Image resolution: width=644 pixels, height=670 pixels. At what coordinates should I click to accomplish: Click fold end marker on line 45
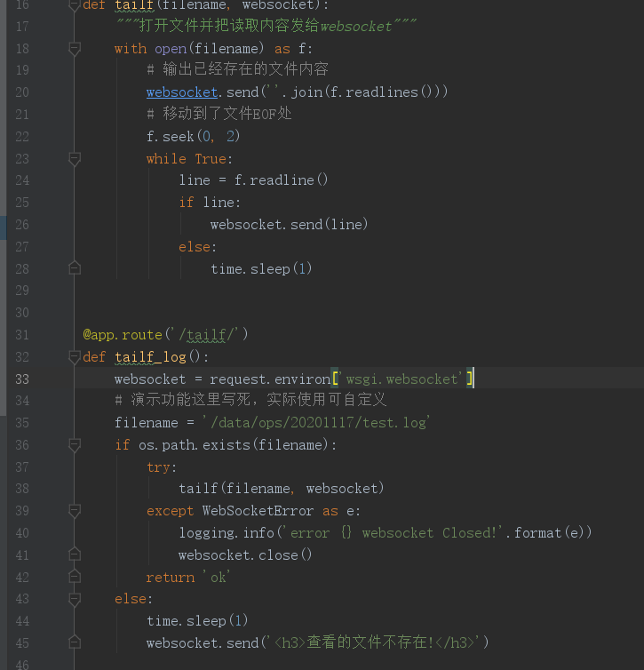point(75,642)
